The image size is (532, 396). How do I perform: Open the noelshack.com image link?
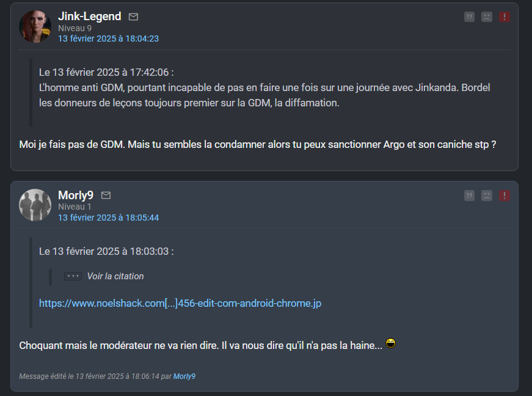(180, 303)
